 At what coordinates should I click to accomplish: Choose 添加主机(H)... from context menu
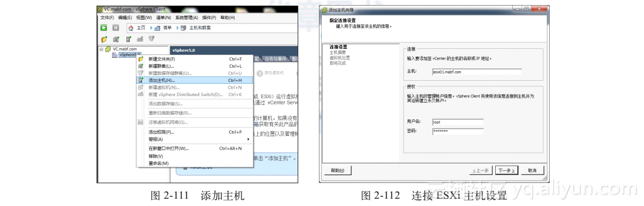pyautogui.click(x=195, y=80)
